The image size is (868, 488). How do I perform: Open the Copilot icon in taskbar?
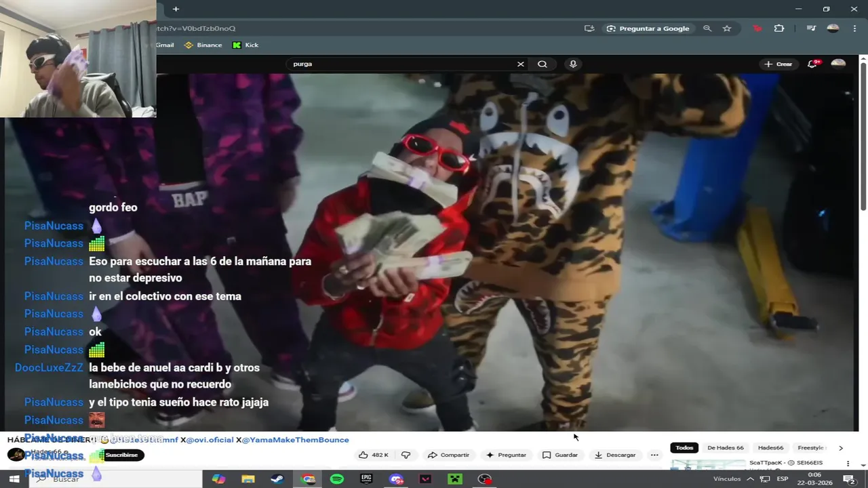point(218,479)
